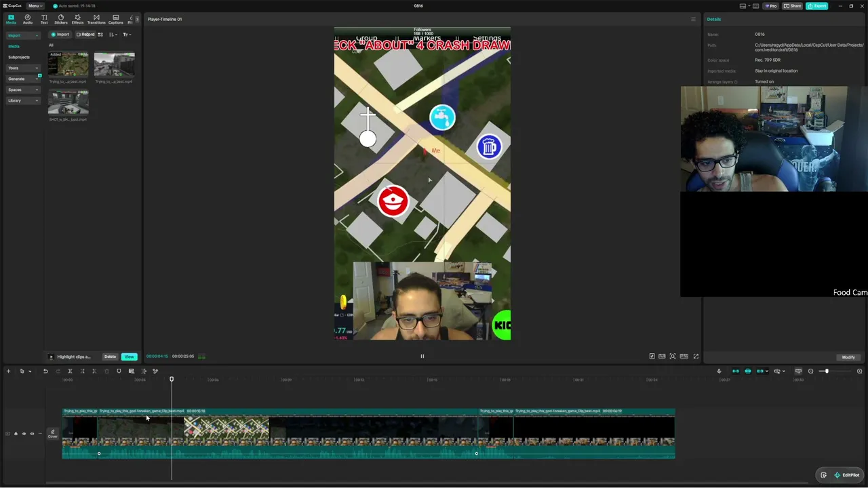This screenshot has width=868, height=488.
Task: Delete right of playhead
Action: (94, 371)
